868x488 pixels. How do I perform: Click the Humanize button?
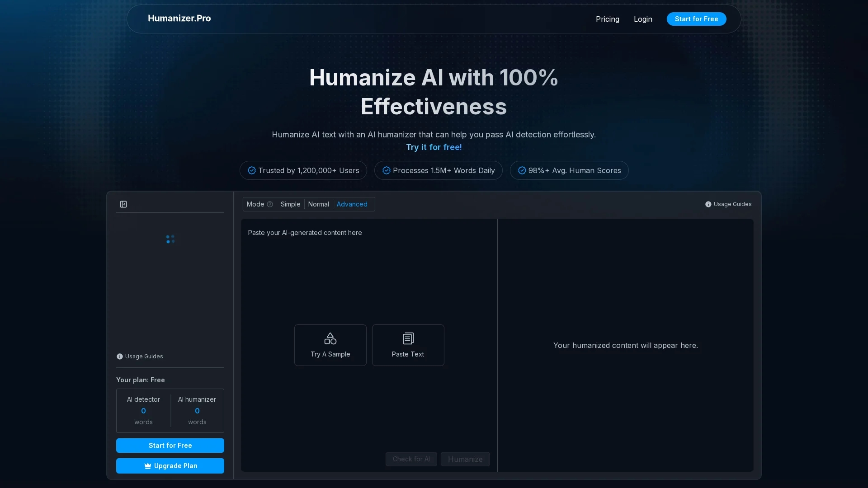(x=465, y=459)
